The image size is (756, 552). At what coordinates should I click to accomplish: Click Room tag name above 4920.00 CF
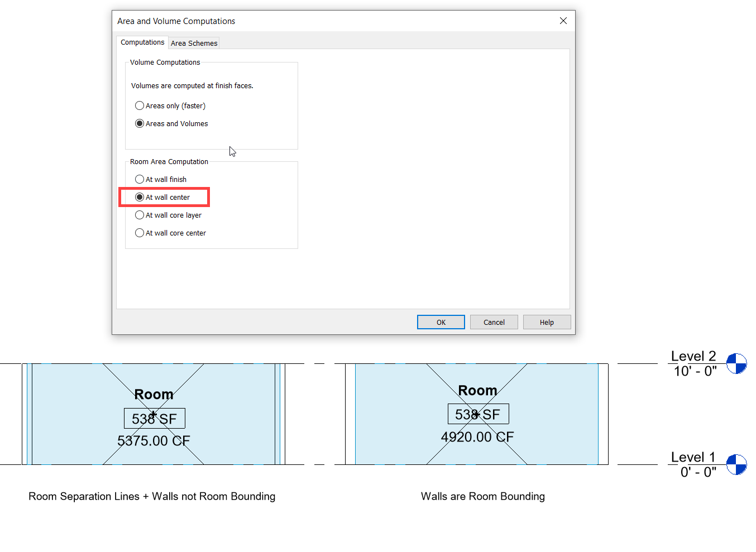477,391
